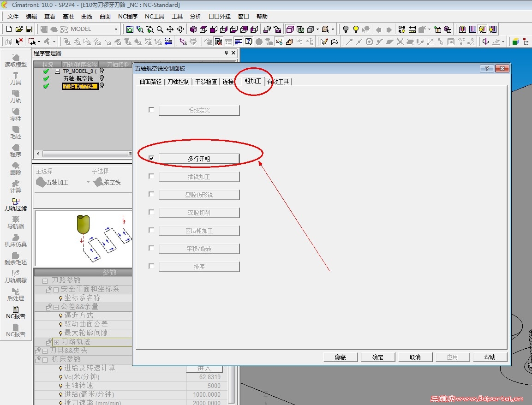Enable the 型腔仿形铣 checkbox
The image size is (532, 405).
[x=151, y=194]
